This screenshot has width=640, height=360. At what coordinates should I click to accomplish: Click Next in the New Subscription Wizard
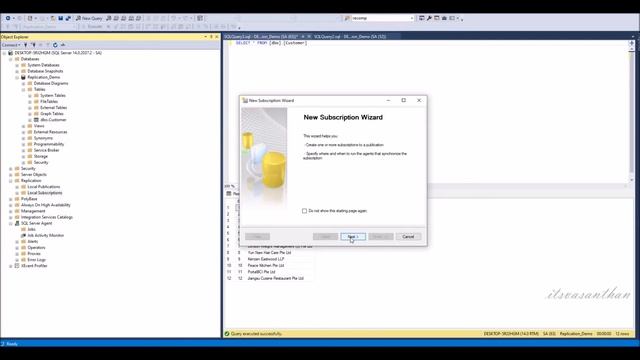(353, 237)
